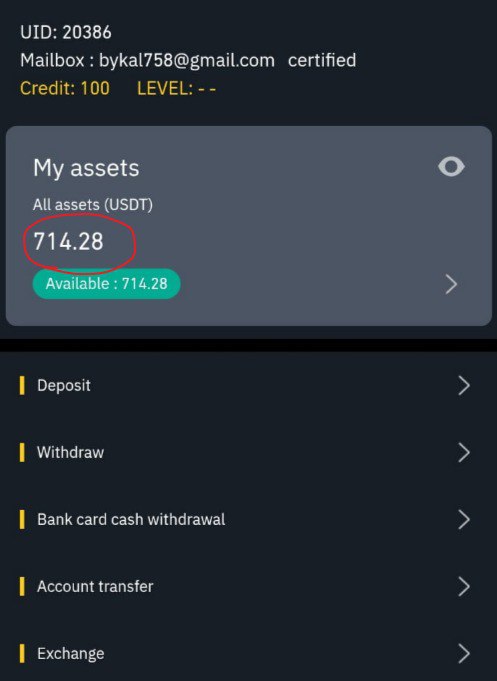The image size is (497, 681).
Task: Open Account transfer option
Action: click(248, 587)
